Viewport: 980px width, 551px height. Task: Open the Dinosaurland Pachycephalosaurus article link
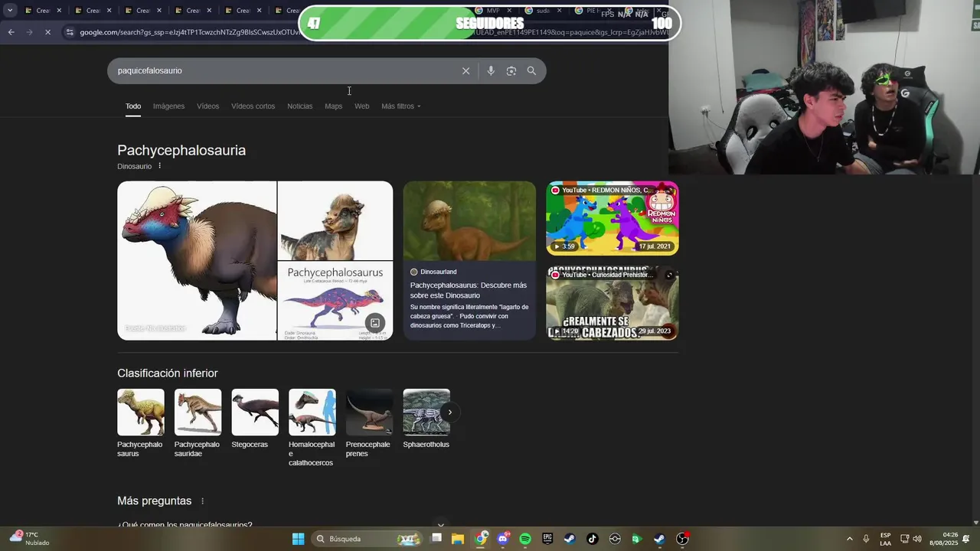[469, 290]
